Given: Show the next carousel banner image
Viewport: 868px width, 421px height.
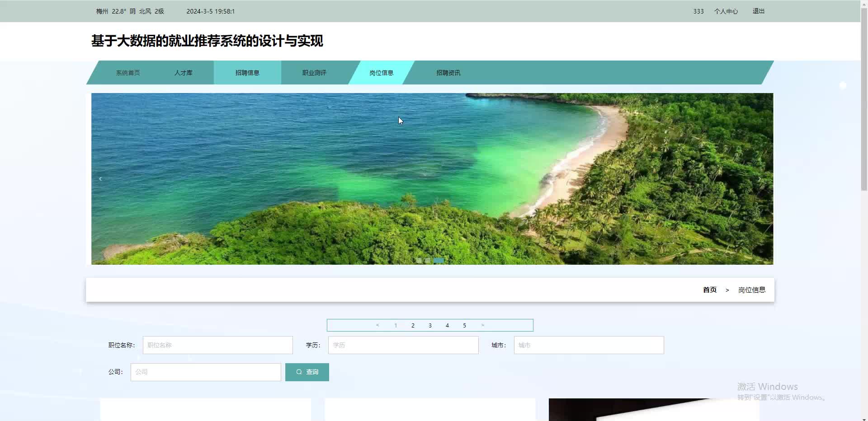Looking at the screenshot, I should [x=759, y=179].
